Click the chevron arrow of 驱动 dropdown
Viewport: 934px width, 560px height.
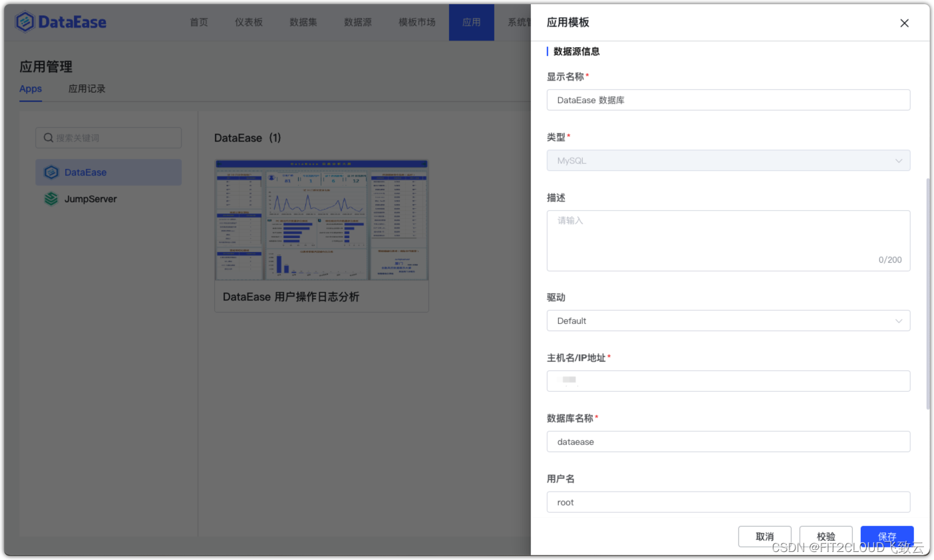click(x=899, y=321)
